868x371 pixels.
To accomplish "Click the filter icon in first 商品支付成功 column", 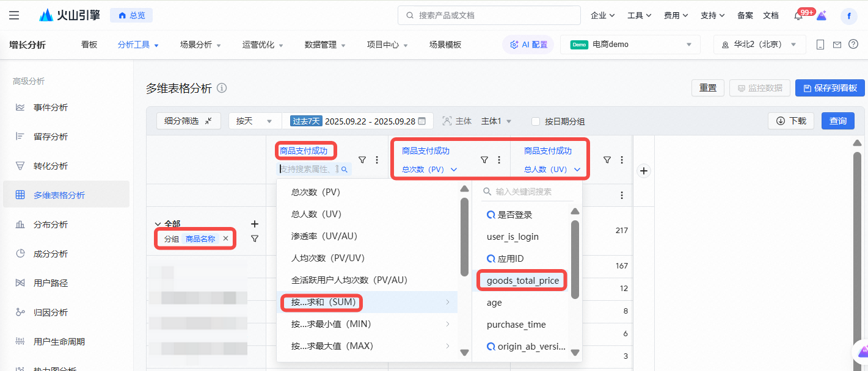I will click(x=362, y=160).
